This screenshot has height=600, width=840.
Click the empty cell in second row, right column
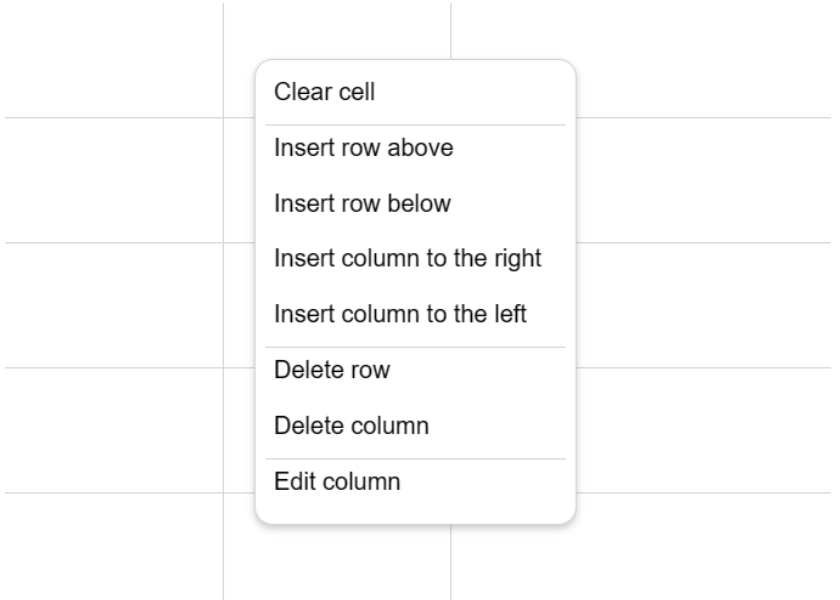pos(703,180)
